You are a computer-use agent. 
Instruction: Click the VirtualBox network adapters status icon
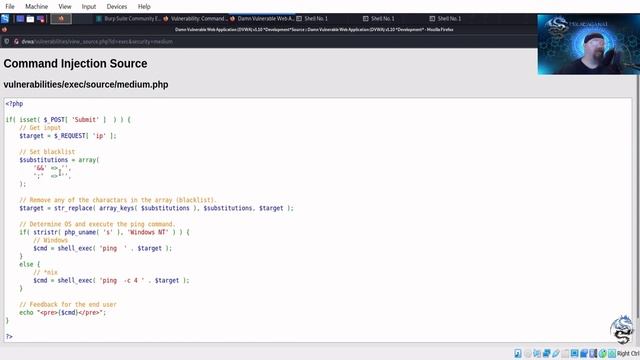tap(547, 353)
